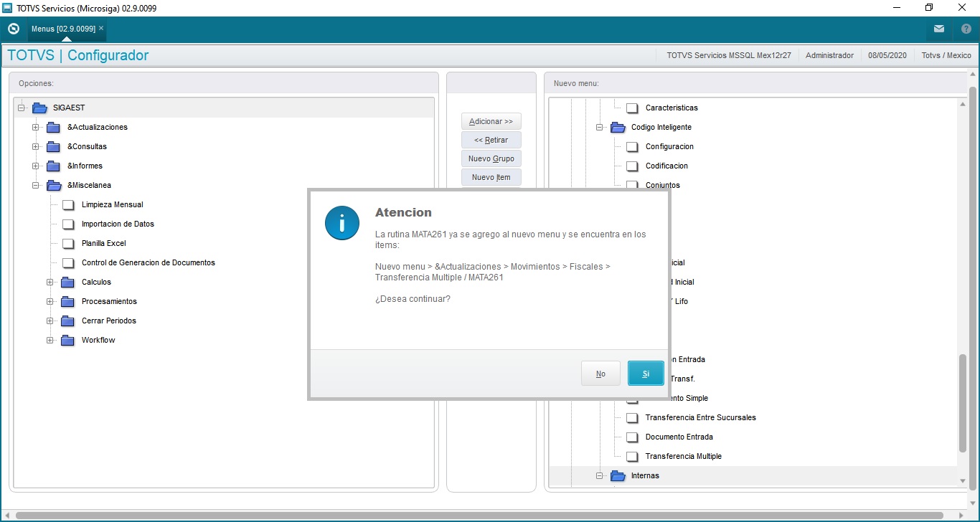
Task: Select the Codigo Inteligente folder icon
Action: pyautogui.click(x=618, y=127)
